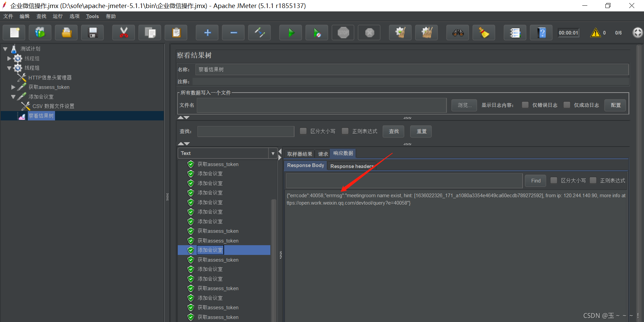Open the 文件 menu
Image resolution: width=644 pixels, height=322 pixels.
pos(8,16)
